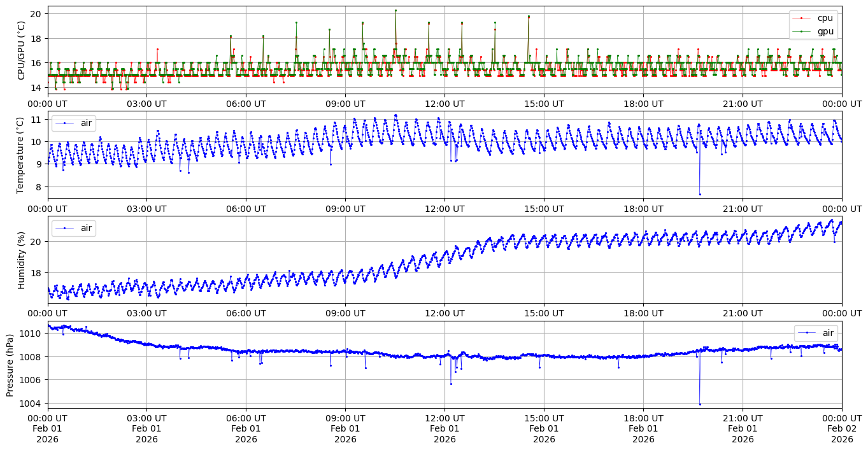The width and height of the screenshot is (868, 450).
Task: Click the highest GPU spike above 20
Action: point(395,10)
